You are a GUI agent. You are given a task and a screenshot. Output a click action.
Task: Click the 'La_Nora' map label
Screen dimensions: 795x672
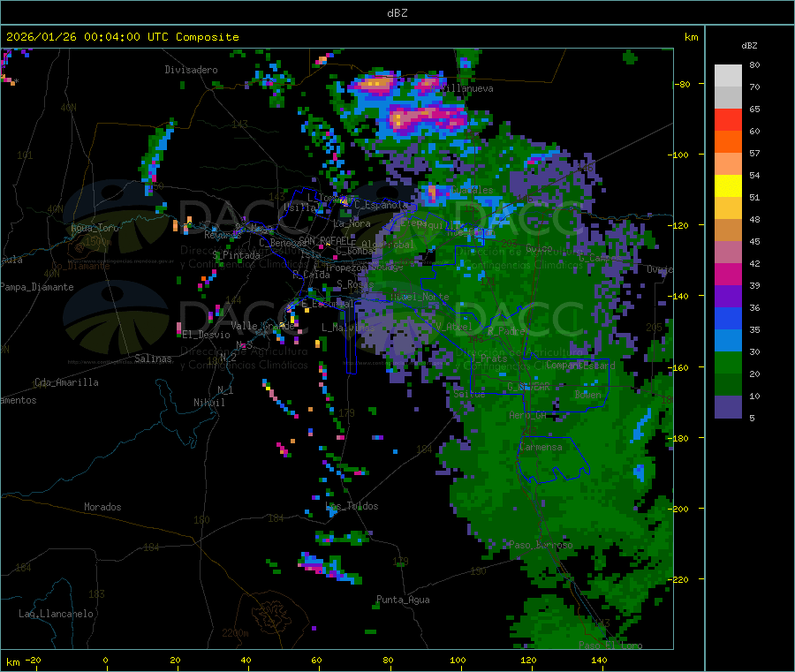point(352,223)
